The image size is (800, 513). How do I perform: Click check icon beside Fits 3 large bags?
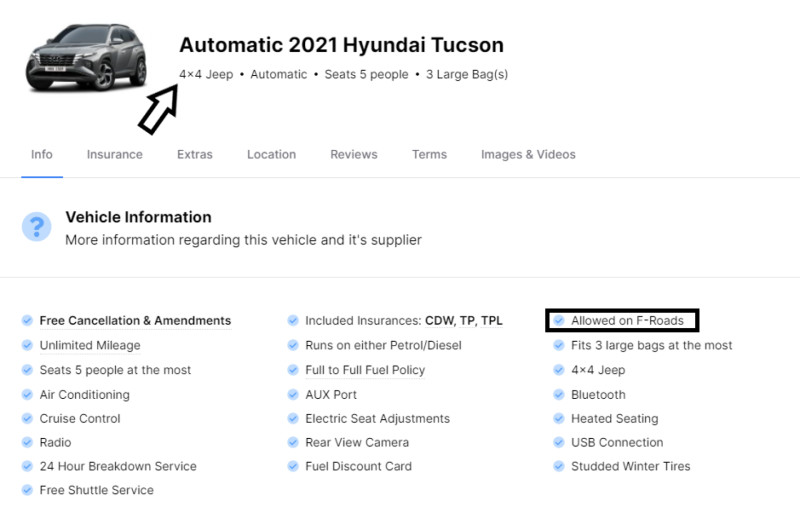[559, 345]
